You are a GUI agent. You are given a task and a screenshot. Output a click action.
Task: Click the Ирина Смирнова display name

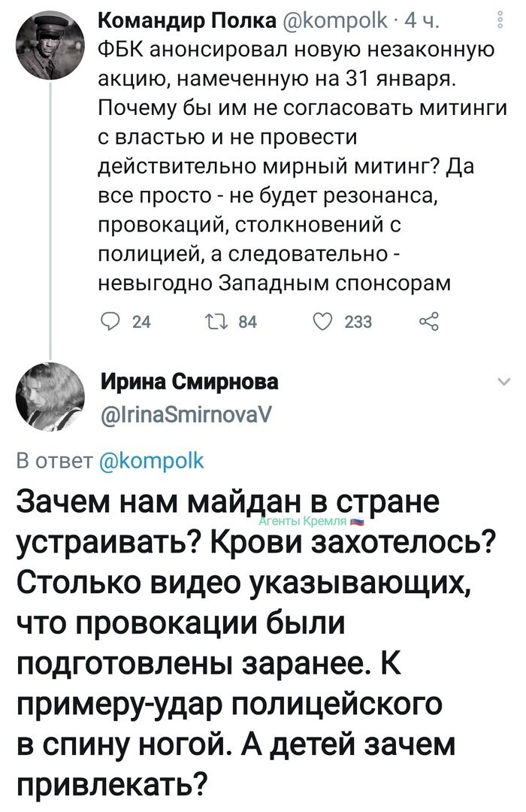(189, 382)
